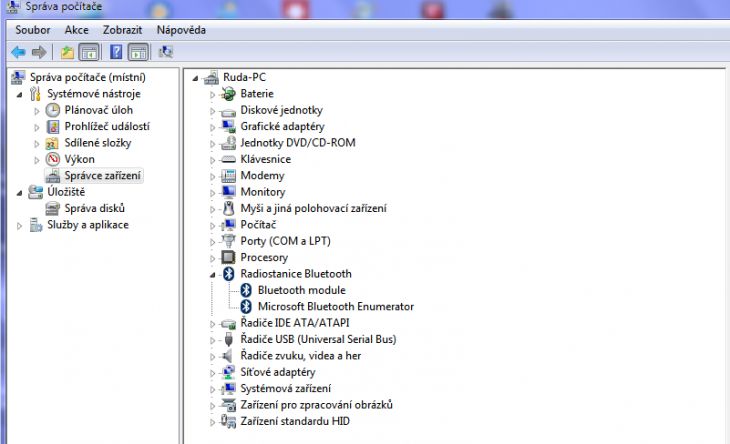The image size is (730, 444).
Task: Toggle Show/Hide Action Pane toolbar icon
Action: (x=138, y=52)
